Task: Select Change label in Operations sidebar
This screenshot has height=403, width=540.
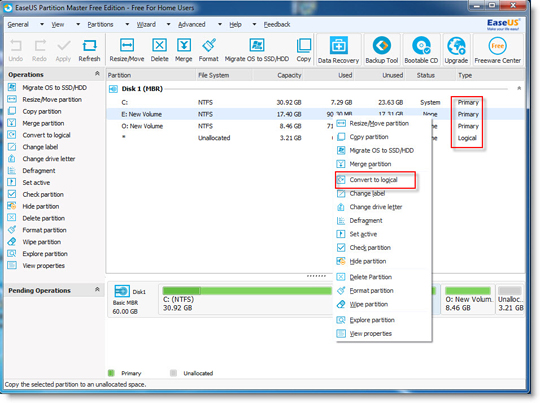Action: point(33,147)
